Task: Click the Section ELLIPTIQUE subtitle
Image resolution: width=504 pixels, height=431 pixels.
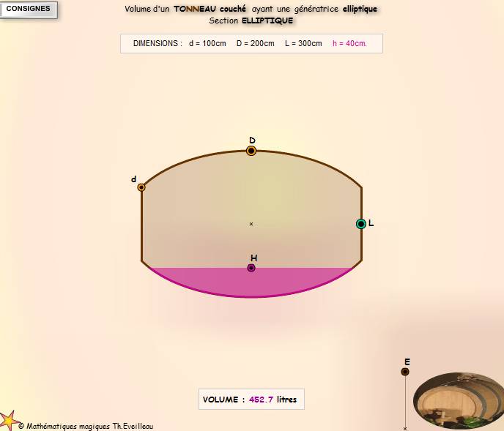Action: coord(251,20)
